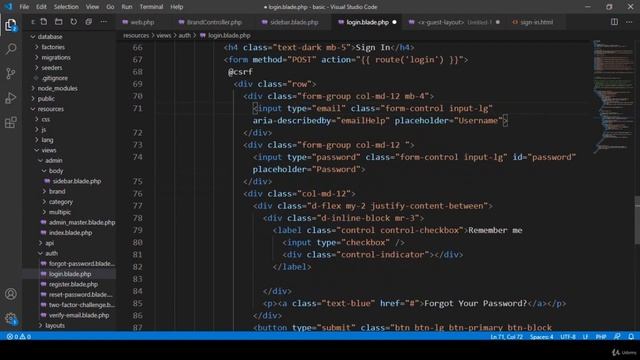
Task: Open the Explorer view in activity bar
Action: point(11,25)
